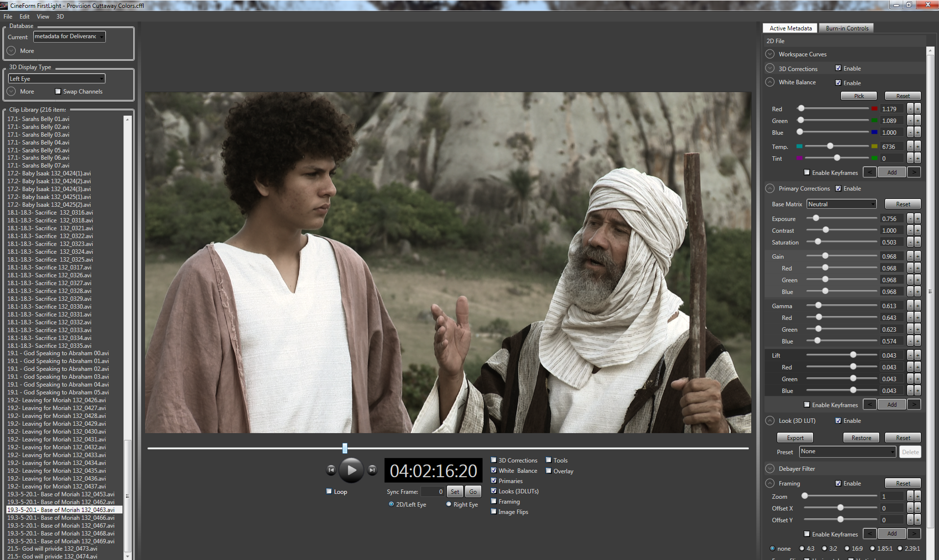
Task: Click plus stepper for Exposure value
Action: [x=917, y=219]
